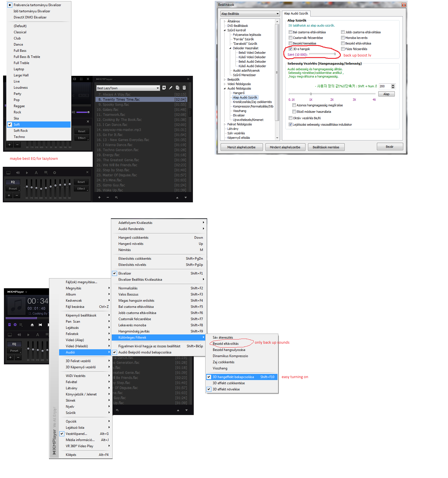Open the Best LazyTown playlist dropdown
This screenshot has width=448, height=478.
(128, 88)
